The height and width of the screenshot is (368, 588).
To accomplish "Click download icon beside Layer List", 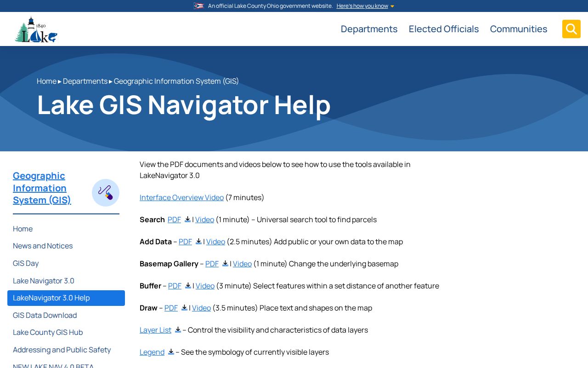I will pyautogui.click(x=178, y=330).
